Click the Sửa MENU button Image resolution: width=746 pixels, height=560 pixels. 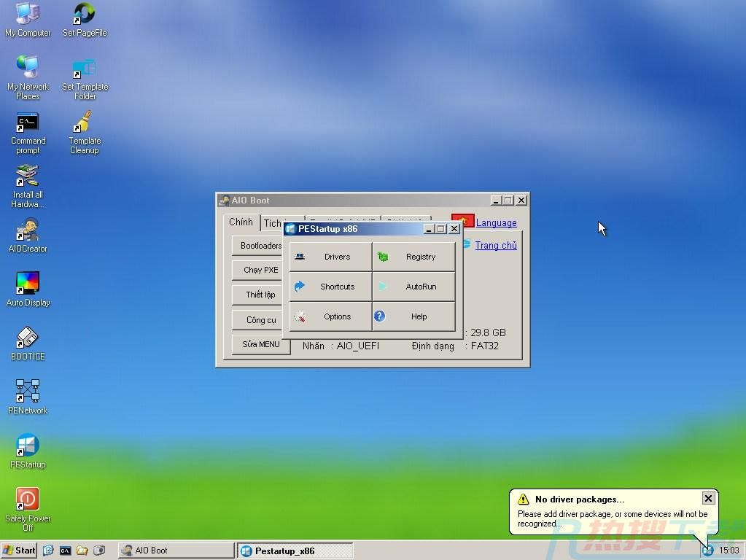pos(261,344)
